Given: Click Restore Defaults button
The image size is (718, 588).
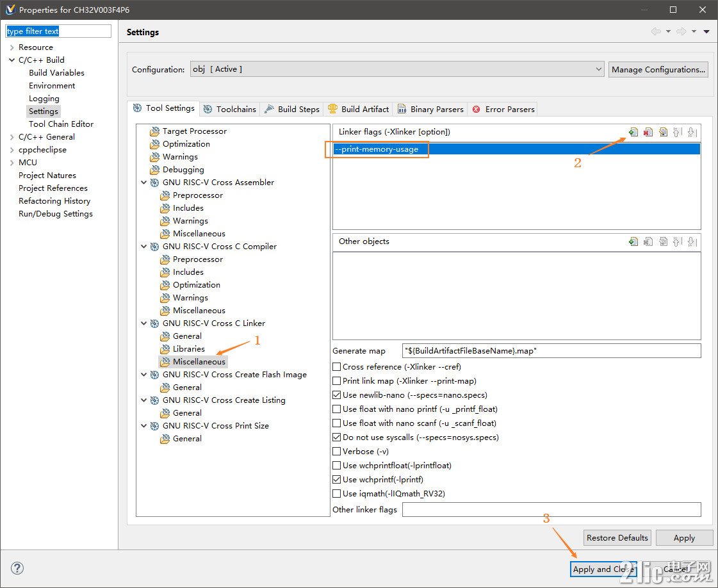Looking at the screenshot, I should pyautogui.click(x=617, y=537).
